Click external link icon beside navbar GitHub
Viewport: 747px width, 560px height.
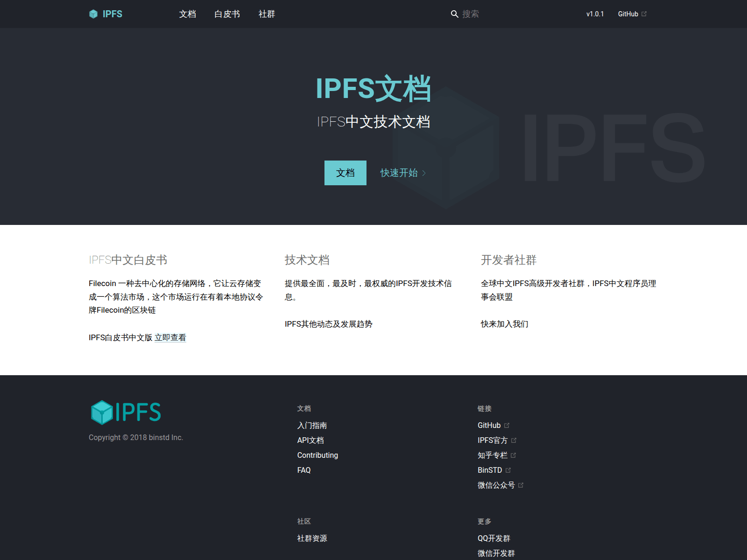click(644, 14)
